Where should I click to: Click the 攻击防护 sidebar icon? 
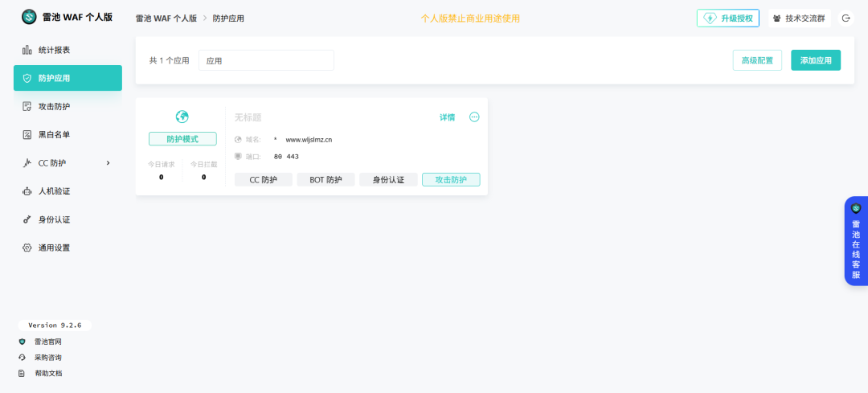27,106
